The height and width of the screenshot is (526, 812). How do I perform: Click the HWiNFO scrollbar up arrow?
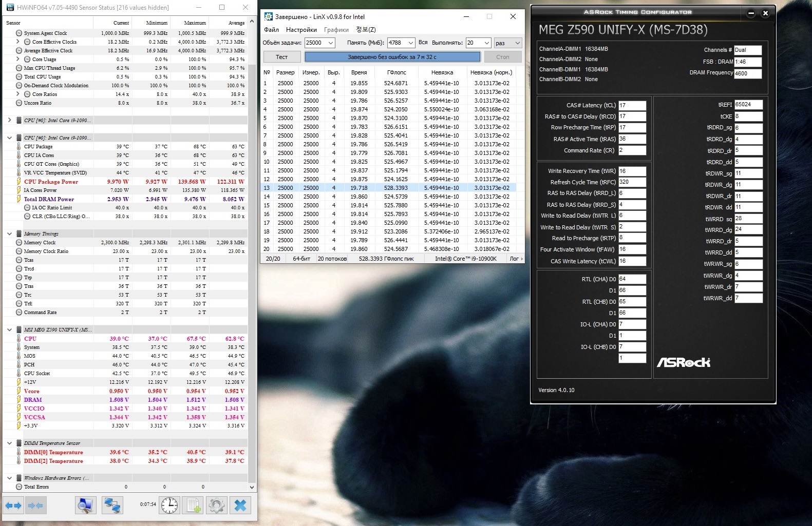tap(252, 22)
